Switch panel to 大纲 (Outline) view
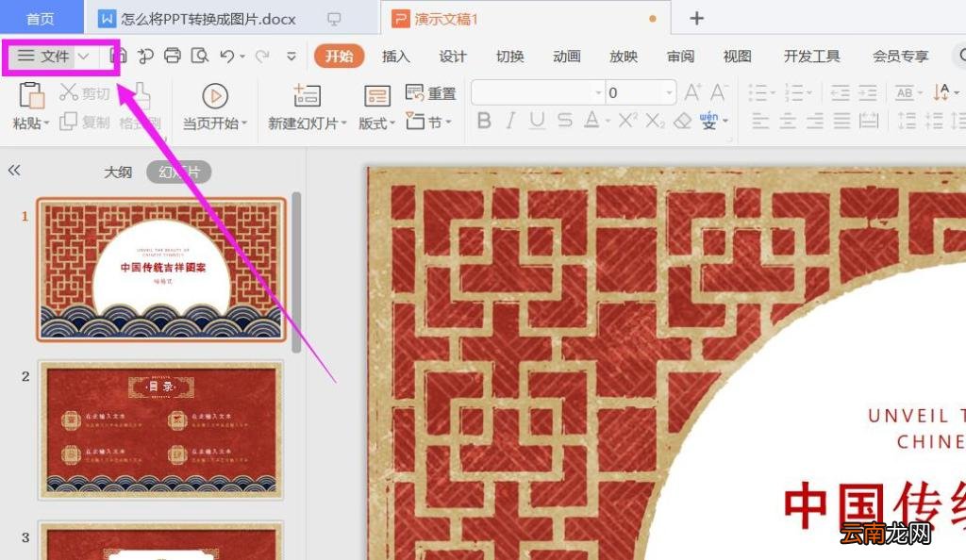This screenshot has width=966, height=560. click(118, 172)
